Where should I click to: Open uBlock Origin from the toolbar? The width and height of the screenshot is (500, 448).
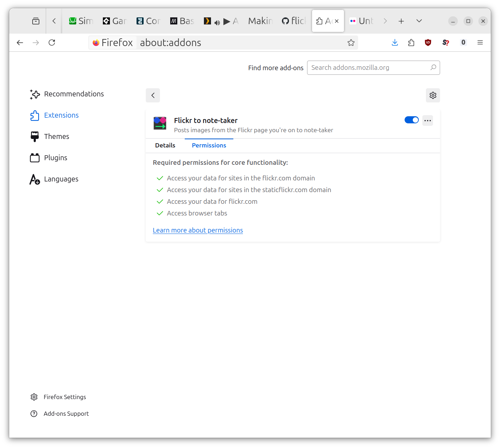click(x=428, y=42)
